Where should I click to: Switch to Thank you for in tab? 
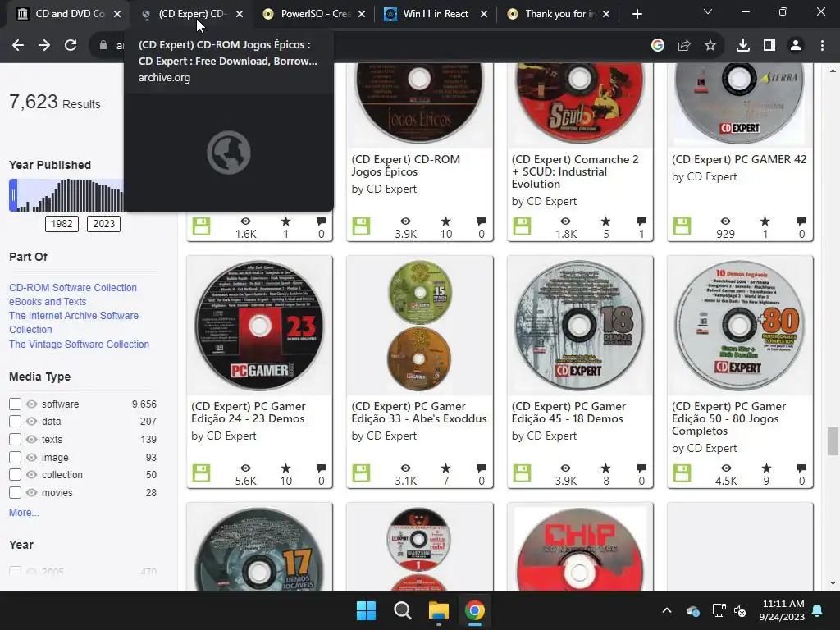[557, 14]
